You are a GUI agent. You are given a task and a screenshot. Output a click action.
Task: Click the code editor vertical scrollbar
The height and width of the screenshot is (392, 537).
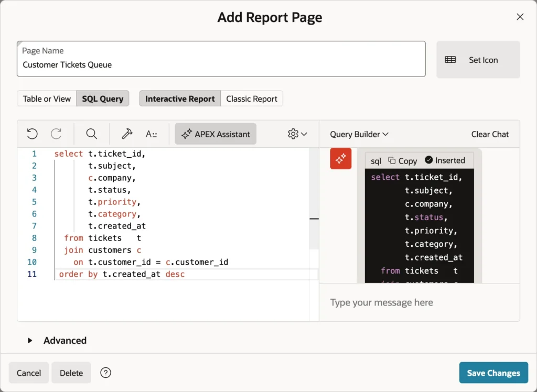pyautogui.click(x=314, y=199)
